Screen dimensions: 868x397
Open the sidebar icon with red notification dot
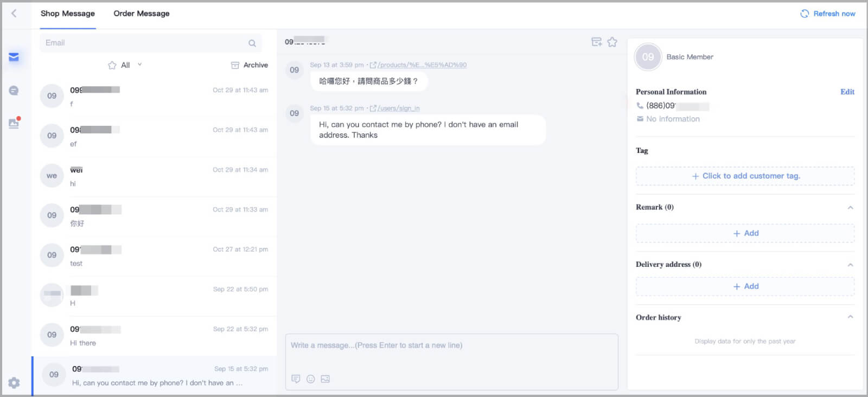pyautogui.click(x=14, y=123)
